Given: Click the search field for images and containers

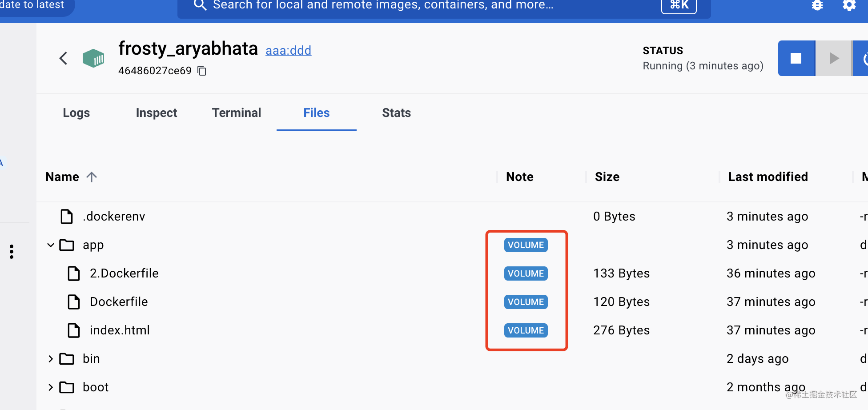Looking at the screenshot, I should [382, 5].
